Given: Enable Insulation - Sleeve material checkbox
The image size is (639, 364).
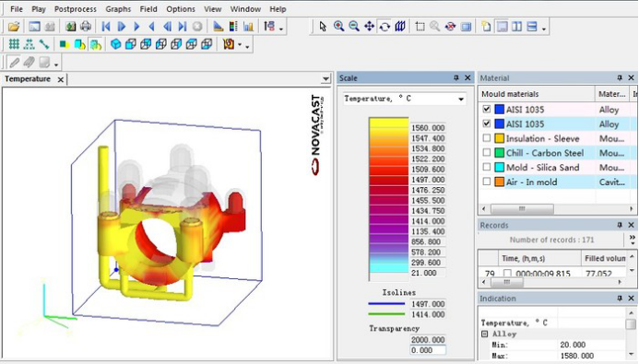Looking at the screenshot, I should click(x=487, y=138).
